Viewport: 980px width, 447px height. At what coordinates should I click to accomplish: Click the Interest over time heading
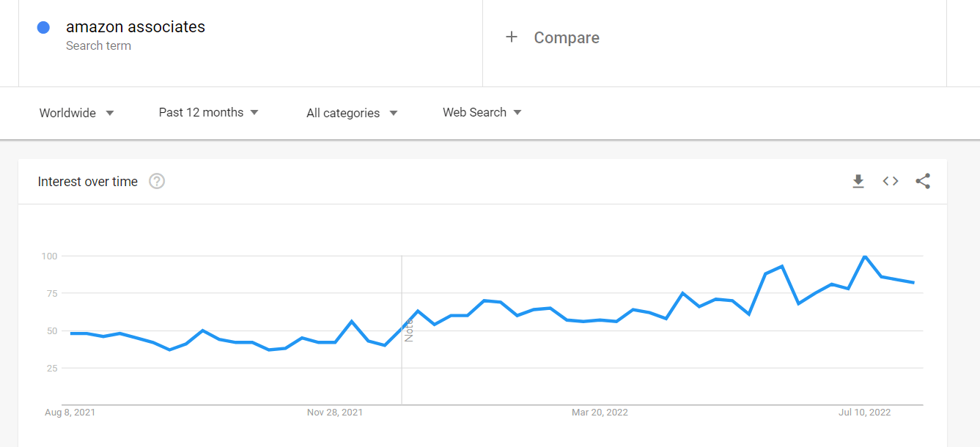(88, 182)
